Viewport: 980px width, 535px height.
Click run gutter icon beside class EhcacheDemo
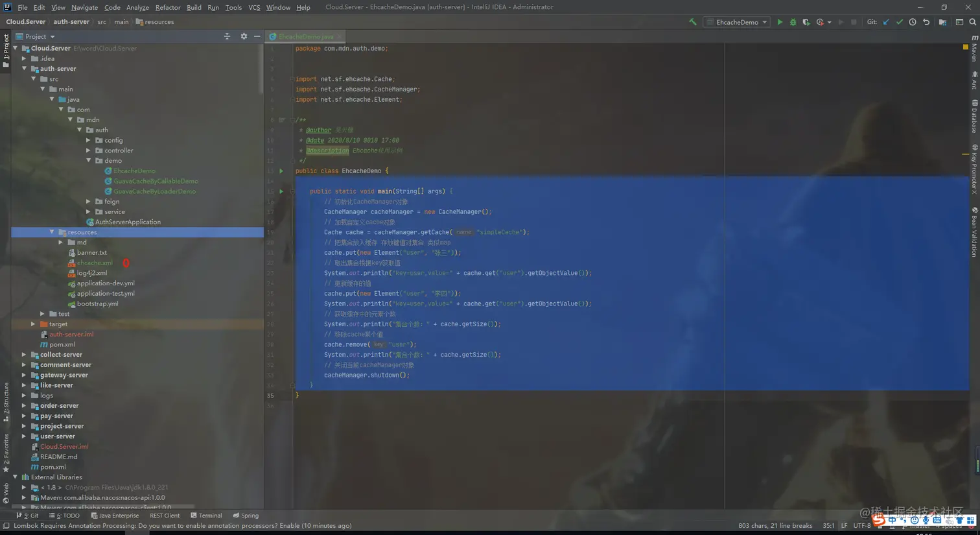281,171
